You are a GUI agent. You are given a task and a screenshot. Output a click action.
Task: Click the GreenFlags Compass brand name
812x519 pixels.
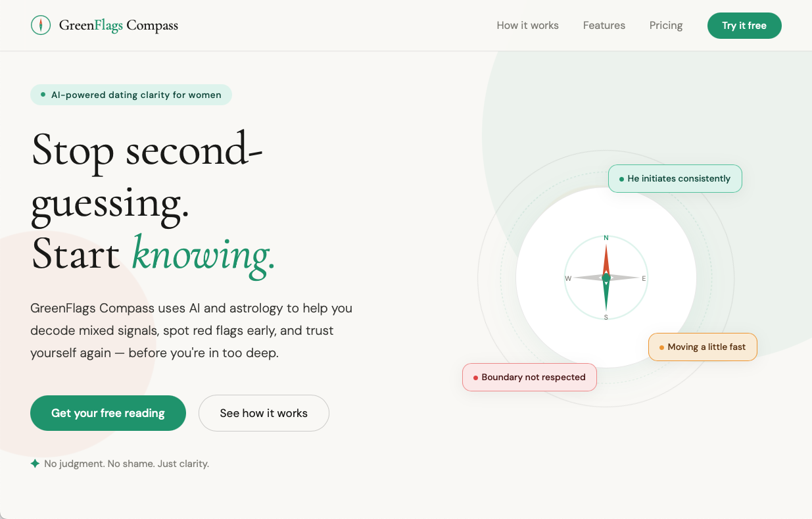[x=118, y=26]
